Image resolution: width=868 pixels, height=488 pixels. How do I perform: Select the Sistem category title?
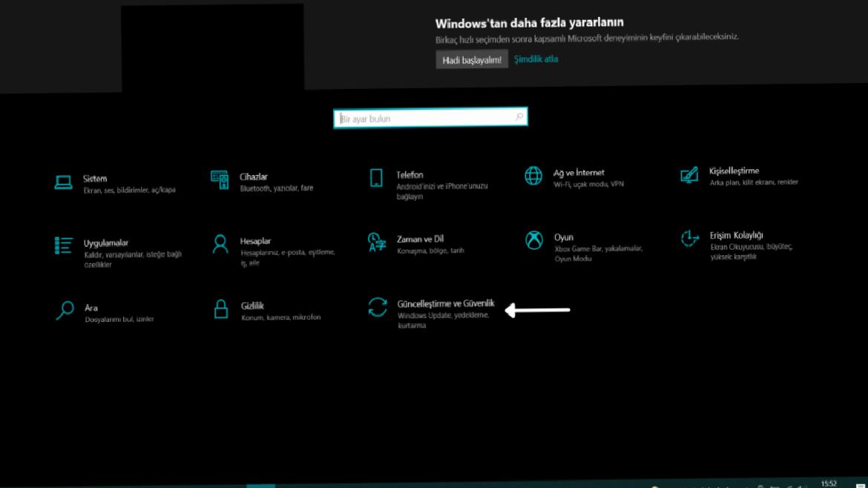[x=95, y=179]
